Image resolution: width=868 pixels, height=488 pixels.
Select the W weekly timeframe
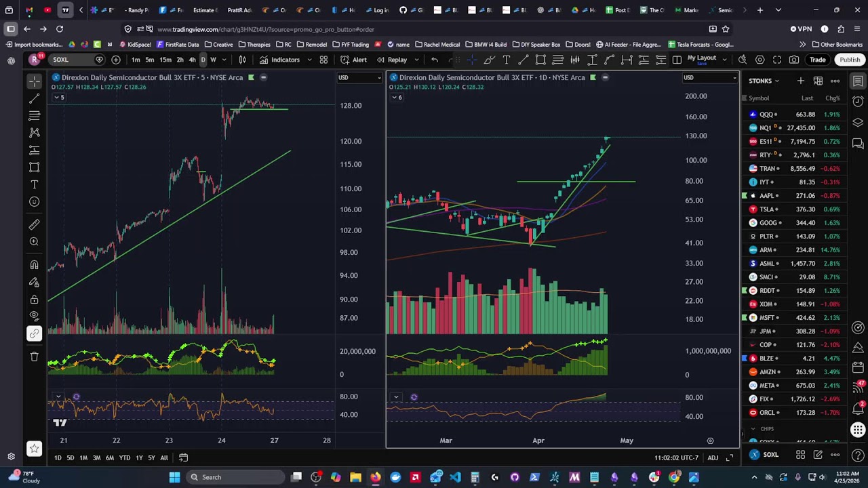click(213, 60)
